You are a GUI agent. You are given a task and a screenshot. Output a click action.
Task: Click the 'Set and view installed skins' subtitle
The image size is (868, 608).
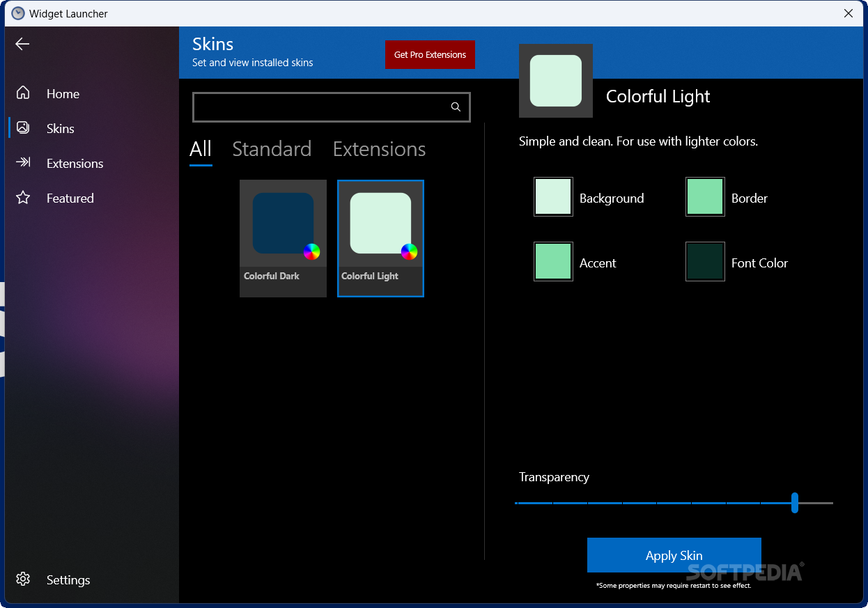252,63
